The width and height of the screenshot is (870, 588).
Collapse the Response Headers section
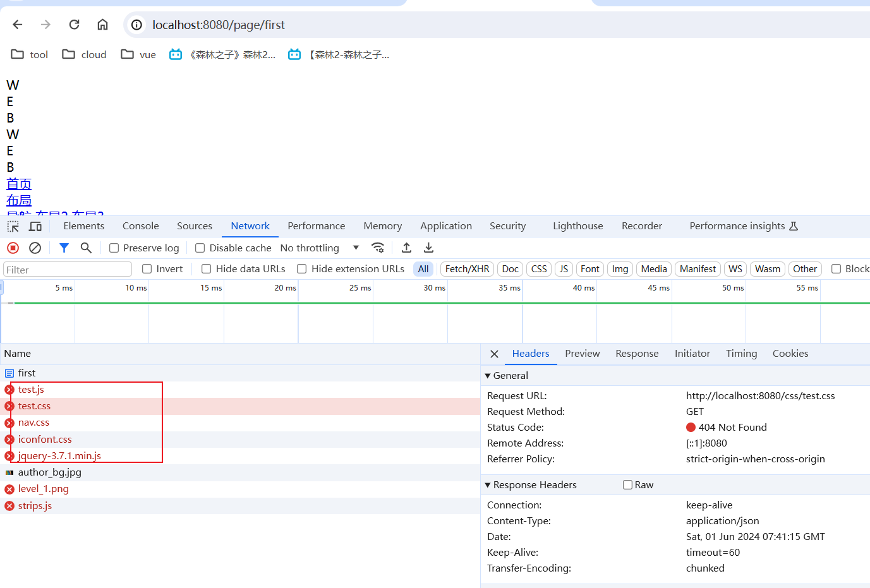(531, 485)
